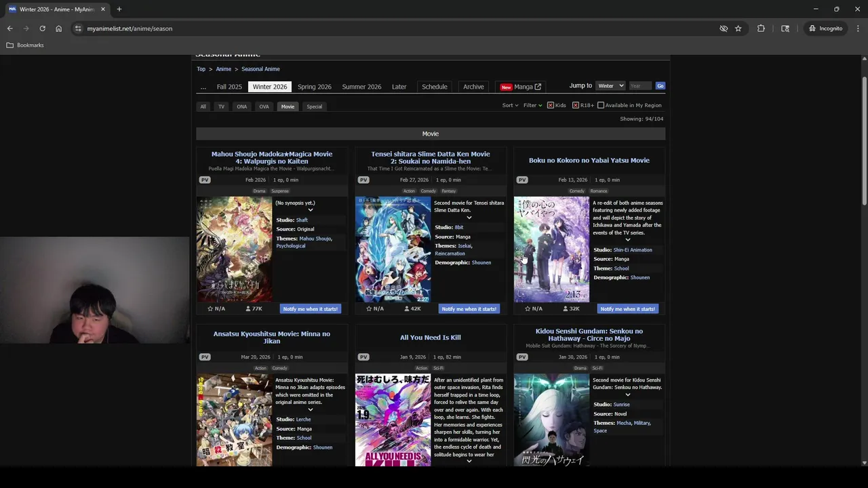This screenshot has width=868, height=488.
Task: Switch to Fall 2025 season tab
Action: click(229, 87)
